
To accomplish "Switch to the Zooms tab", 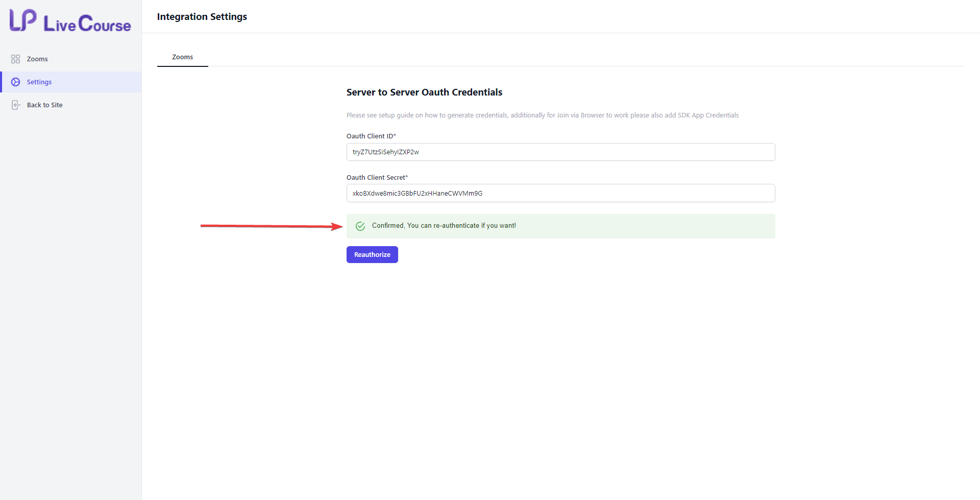I will pos(183,57).
